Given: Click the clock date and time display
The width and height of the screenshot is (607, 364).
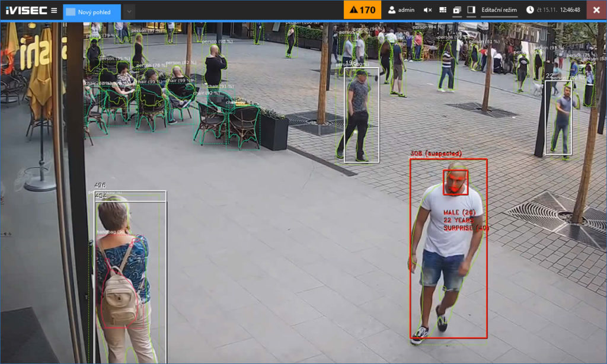Looking at the screenshot, I should pyautogui.click(x=553, y=10).
